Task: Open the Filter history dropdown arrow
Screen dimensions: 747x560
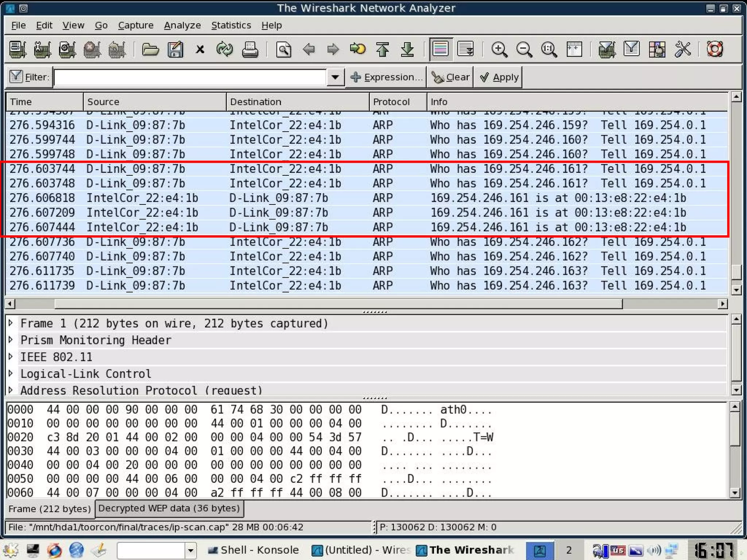Action: (x=335, y=77)
